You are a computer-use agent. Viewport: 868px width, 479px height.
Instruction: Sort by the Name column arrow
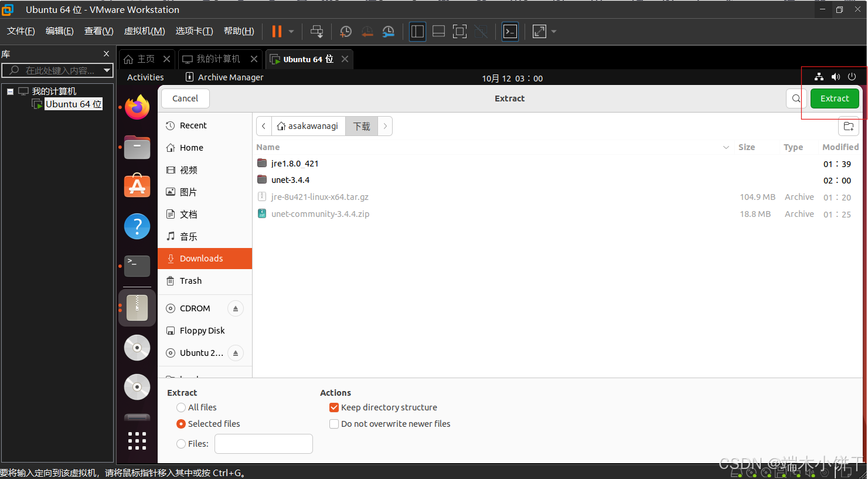tap(726, 147)
